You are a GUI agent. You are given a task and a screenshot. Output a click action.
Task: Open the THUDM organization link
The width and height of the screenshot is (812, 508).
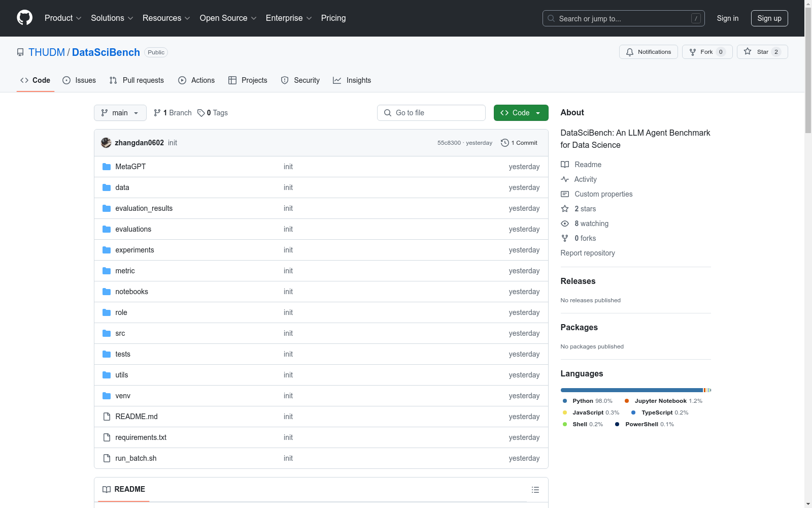(47, 52)
